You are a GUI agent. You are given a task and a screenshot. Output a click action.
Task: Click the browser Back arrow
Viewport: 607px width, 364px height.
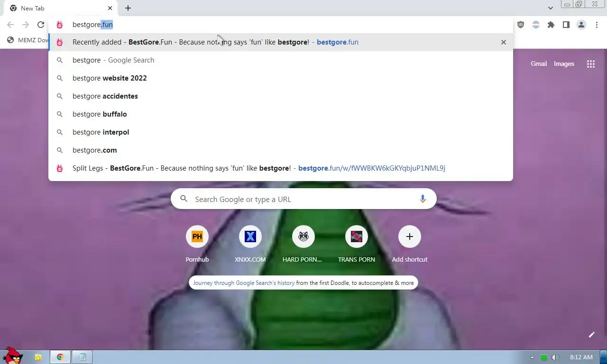[x=10, y=25]
